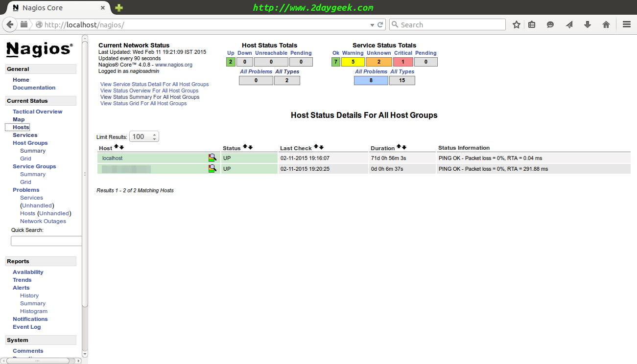Open extended info icon for the blurred host
The image size is (637, 364).
coord(212,168)
